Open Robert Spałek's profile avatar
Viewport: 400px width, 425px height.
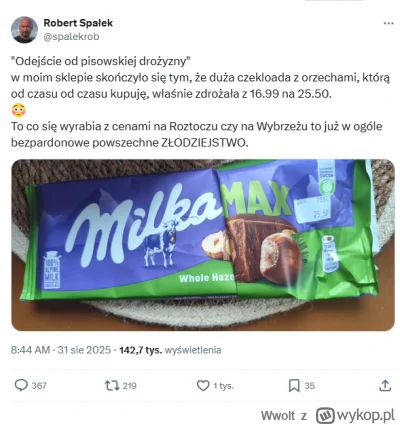coord(24,30)
